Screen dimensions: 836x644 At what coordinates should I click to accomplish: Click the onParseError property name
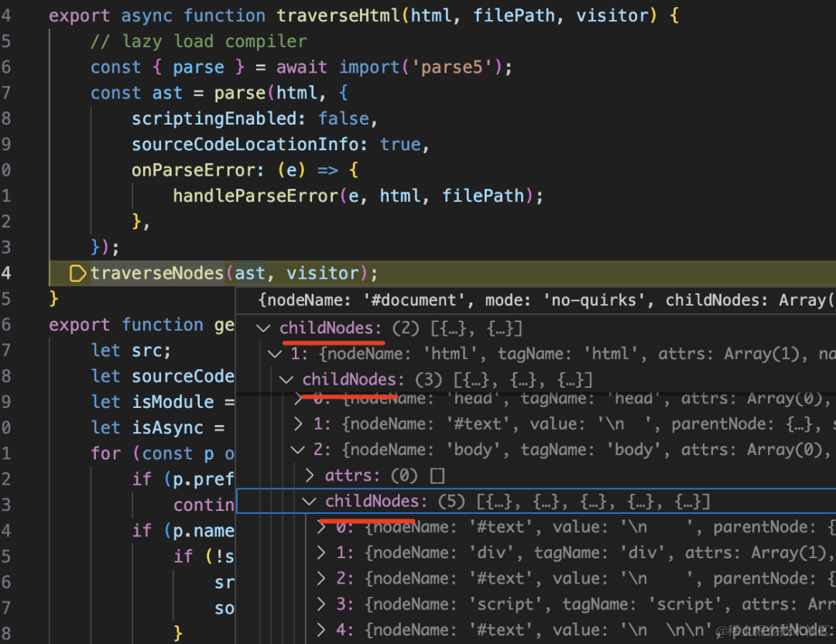click(x=194, y=170)
